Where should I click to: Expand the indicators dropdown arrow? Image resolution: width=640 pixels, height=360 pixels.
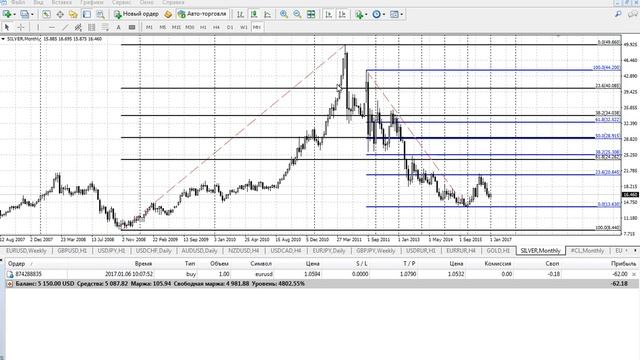[x=366, y=14]
